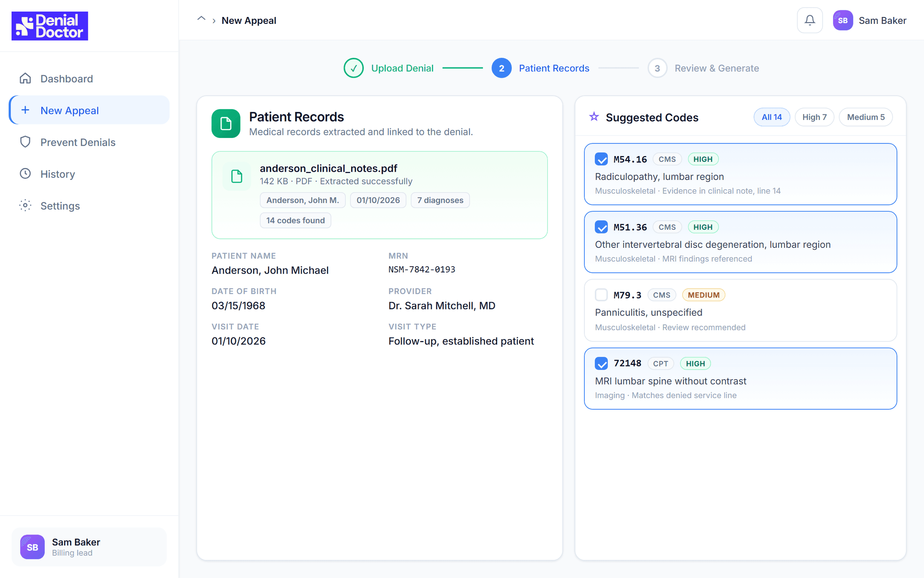
Task: Uncheck the 72148 CPT code checkbox
Action: (x=601, y=363)
